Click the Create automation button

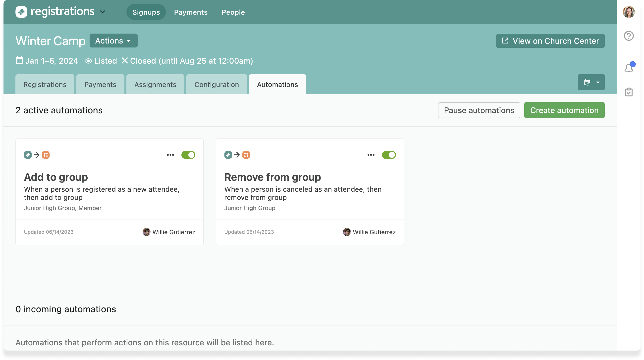tap(564, 110)
